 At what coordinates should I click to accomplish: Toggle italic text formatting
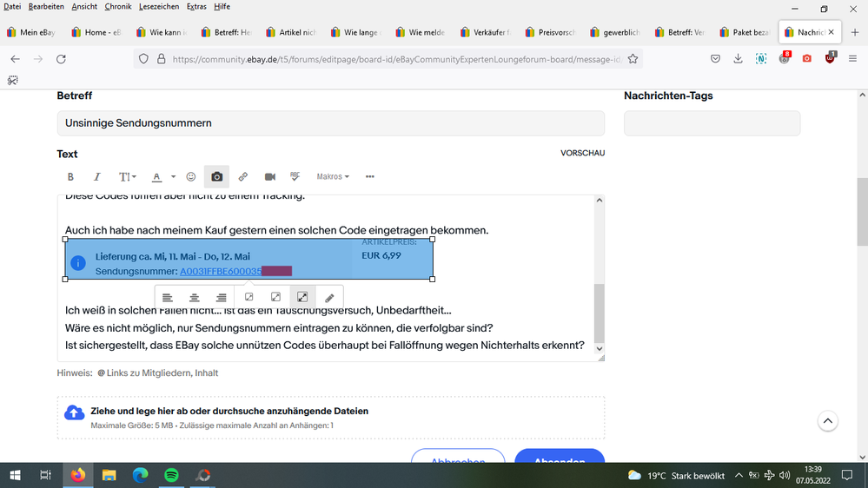tap(97, 177)
